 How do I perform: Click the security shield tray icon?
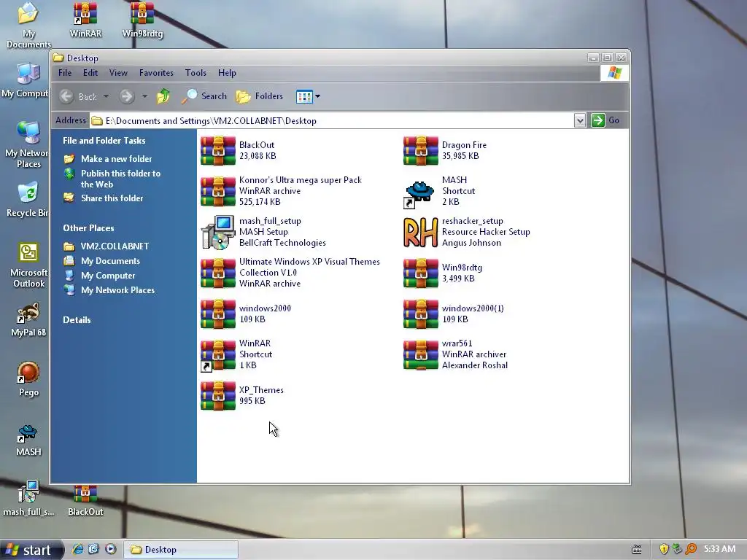(664, 549)
